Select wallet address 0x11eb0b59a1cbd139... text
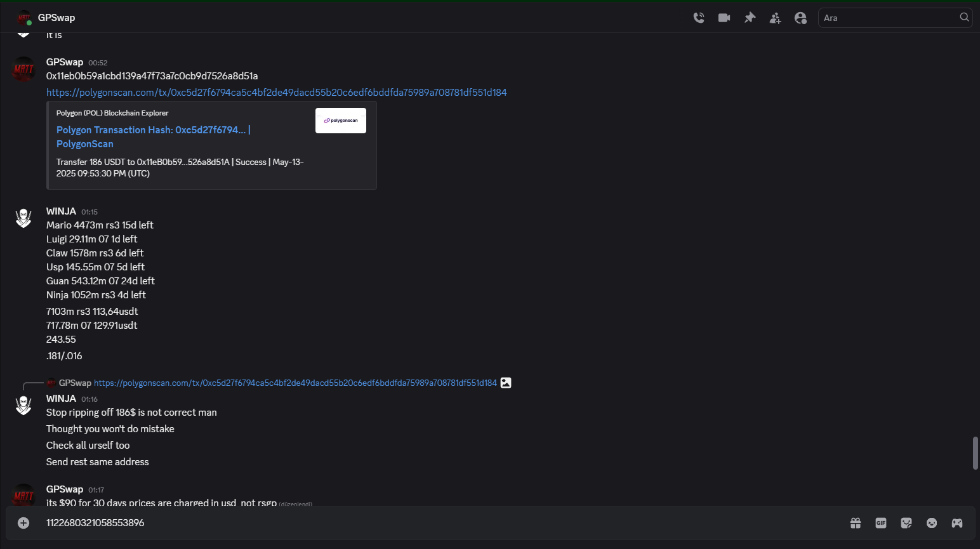This screenshot has height=549, width=980. (x=152, y=76)
